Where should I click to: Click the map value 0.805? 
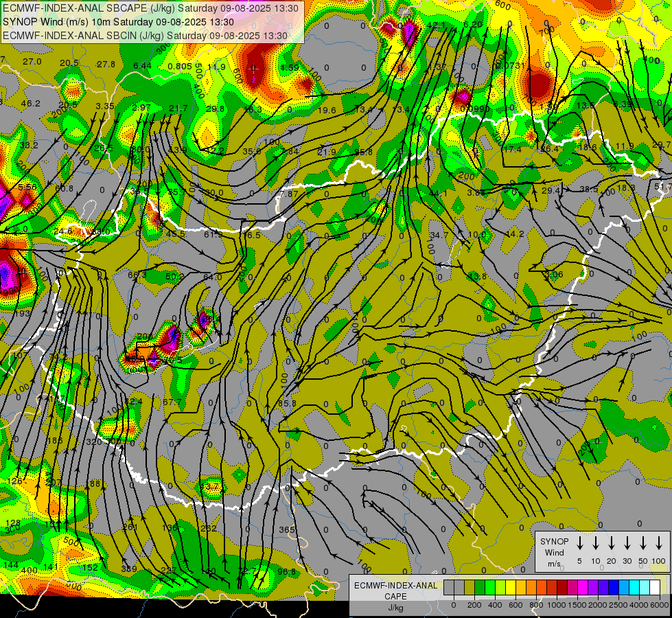(x=180, y=66)
